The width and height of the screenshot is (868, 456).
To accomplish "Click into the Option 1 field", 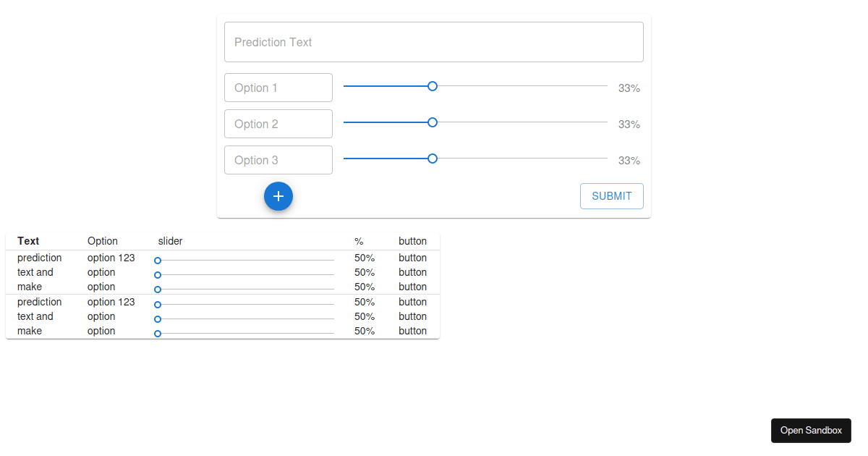I will click(x=278, y=88).
